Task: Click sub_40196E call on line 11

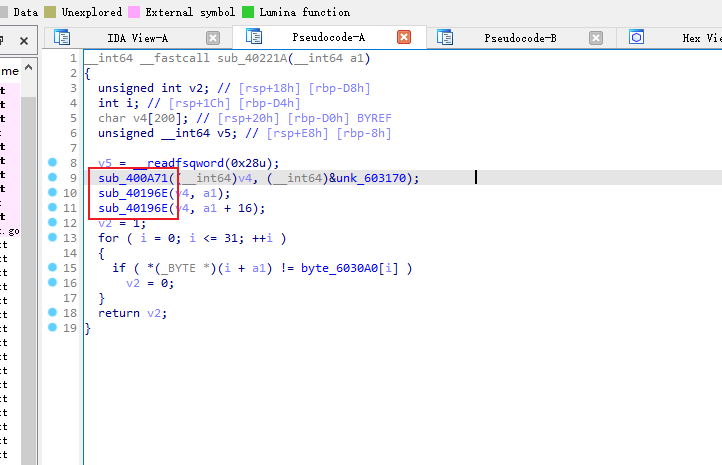Action: (x=133, y=208)
